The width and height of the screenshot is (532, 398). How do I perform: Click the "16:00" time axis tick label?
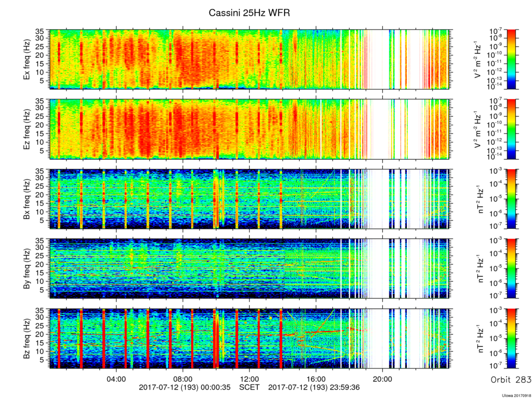pyautogui.click(x=316, y=379)
